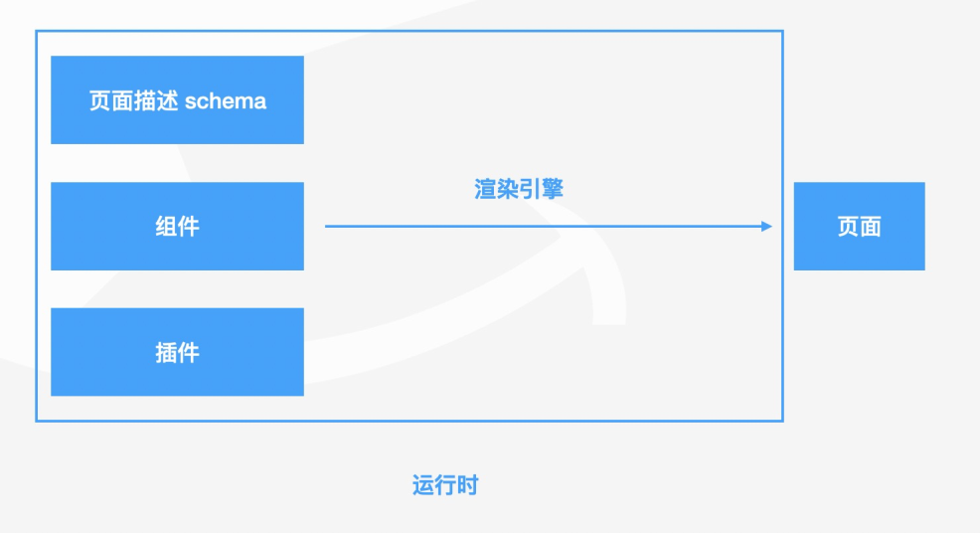
Task: Select the bottom edge of the blue frame
Action: click(409, 421)
